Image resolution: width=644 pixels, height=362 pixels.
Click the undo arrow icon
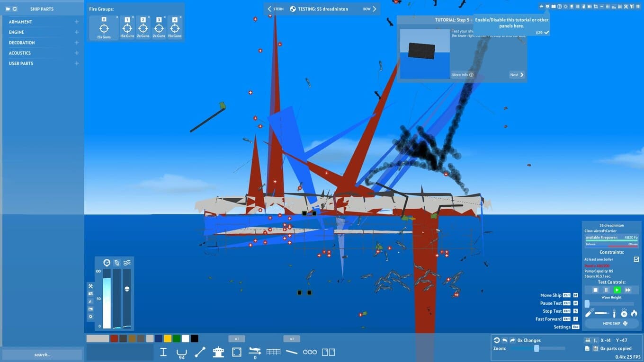(x=505, y=340)
